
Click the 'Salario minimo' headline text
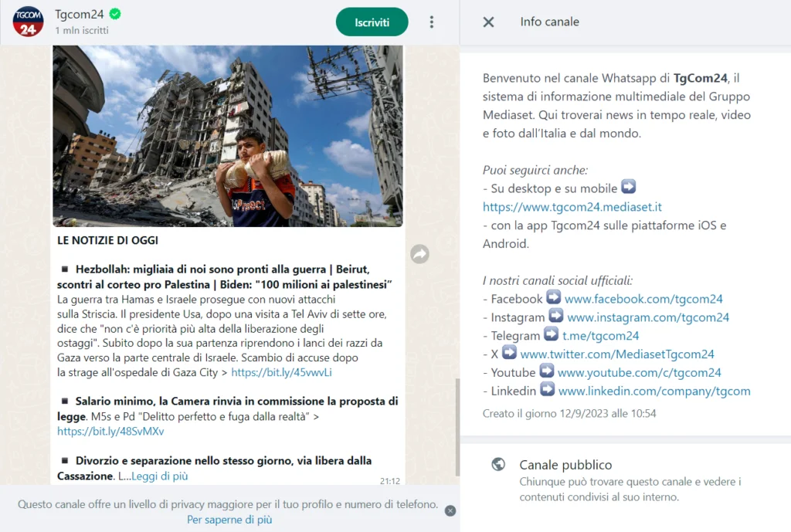point(228,408)
